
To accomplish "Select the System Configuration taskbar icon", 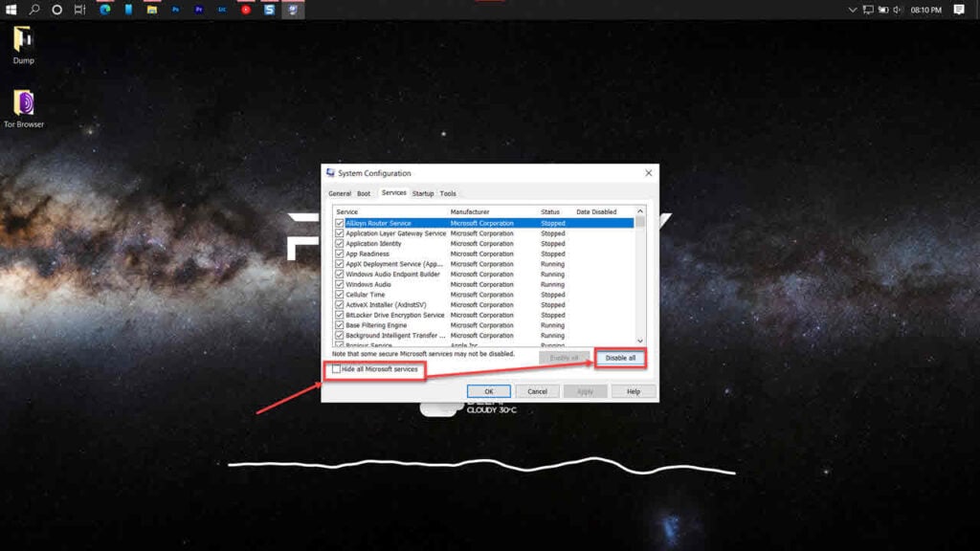I will click(x=293, y=10).
